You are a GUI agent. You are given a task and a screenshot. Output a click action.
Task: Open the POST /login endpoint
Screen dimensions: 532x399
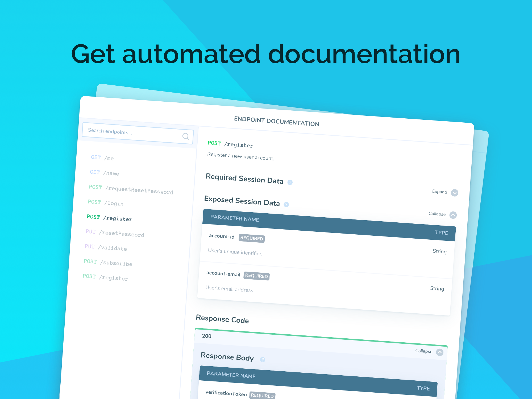pos(106,203)
